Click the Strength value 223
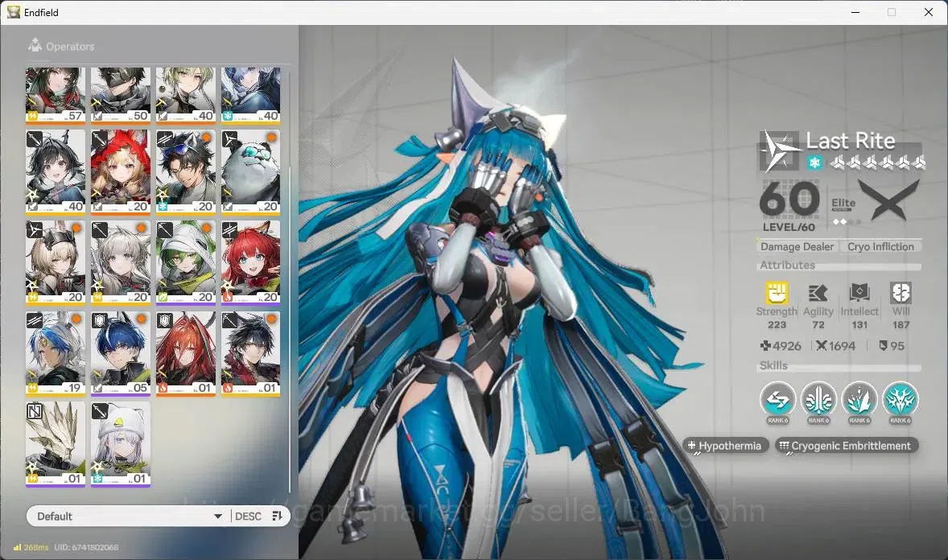Screen dimensions: 948x560 [x=777, y=325]
